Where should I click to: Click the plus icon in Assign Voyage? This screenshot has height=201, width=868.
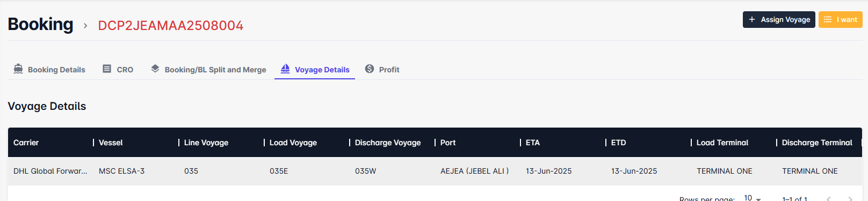(752, 19)
